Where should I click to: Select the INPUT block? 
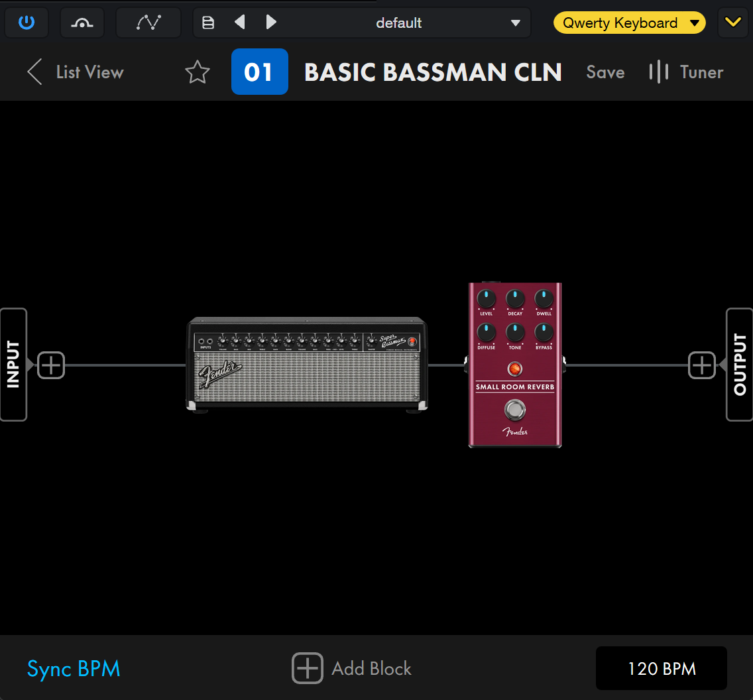pyautogui.click(x=13, y=365)
